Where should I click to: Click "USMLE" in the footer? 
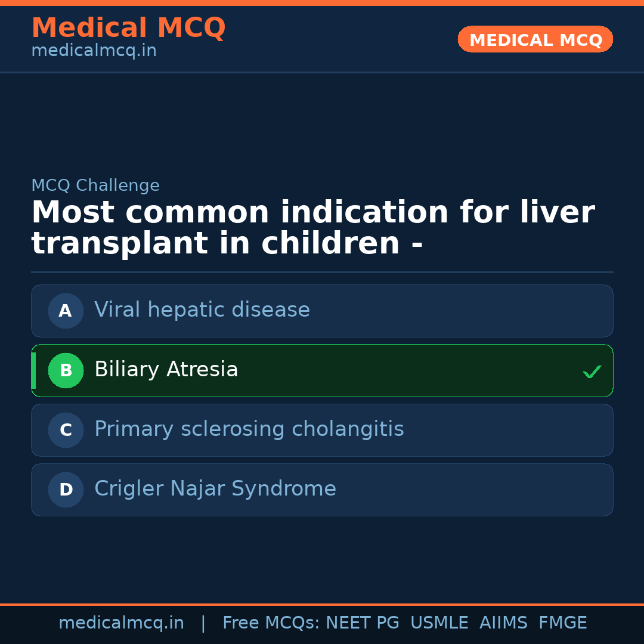point(439,623)
